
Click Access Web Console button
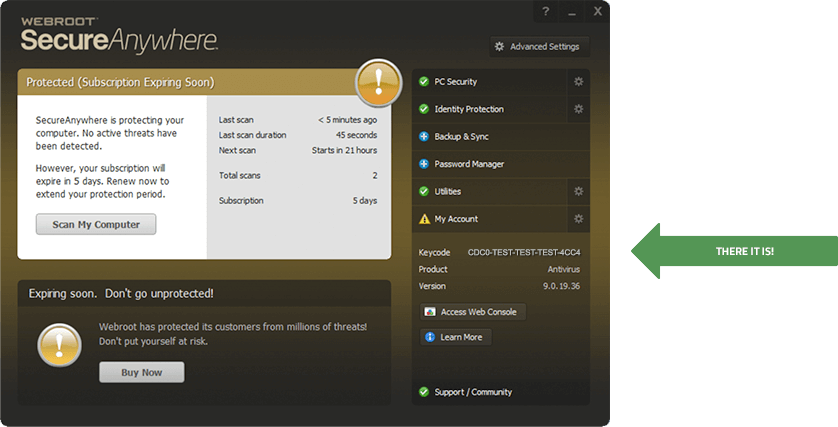(471, 312)
